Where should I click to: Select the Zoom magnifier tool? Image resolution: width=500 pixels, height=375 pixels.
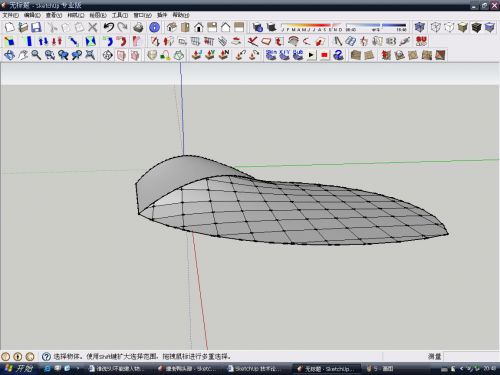(x=36, y=55)
